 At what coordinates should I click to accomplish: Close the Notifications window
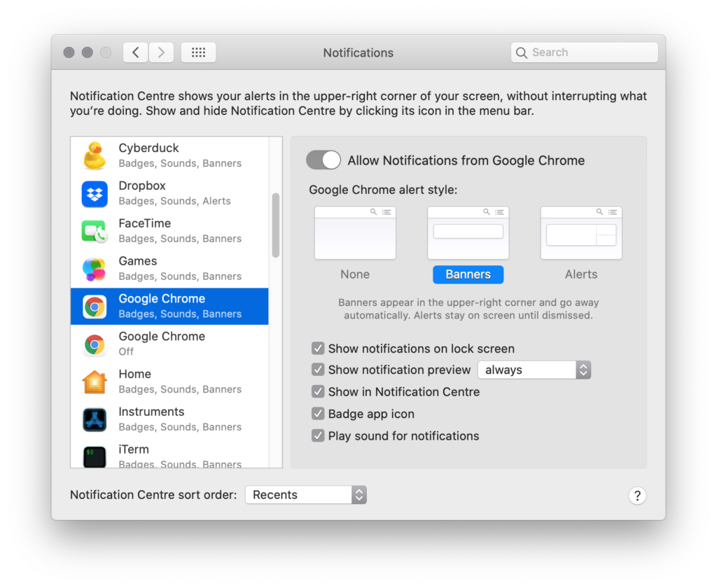coord(69,52)
